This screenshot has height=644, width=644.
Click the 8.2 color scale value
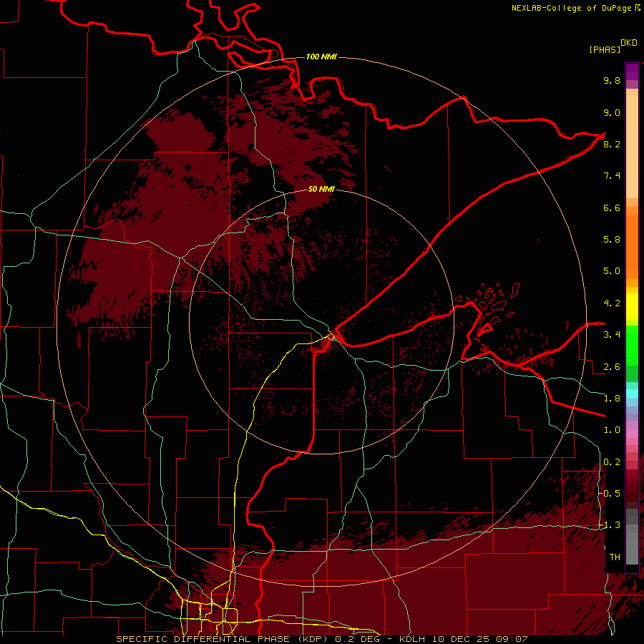tap(612, 144)
